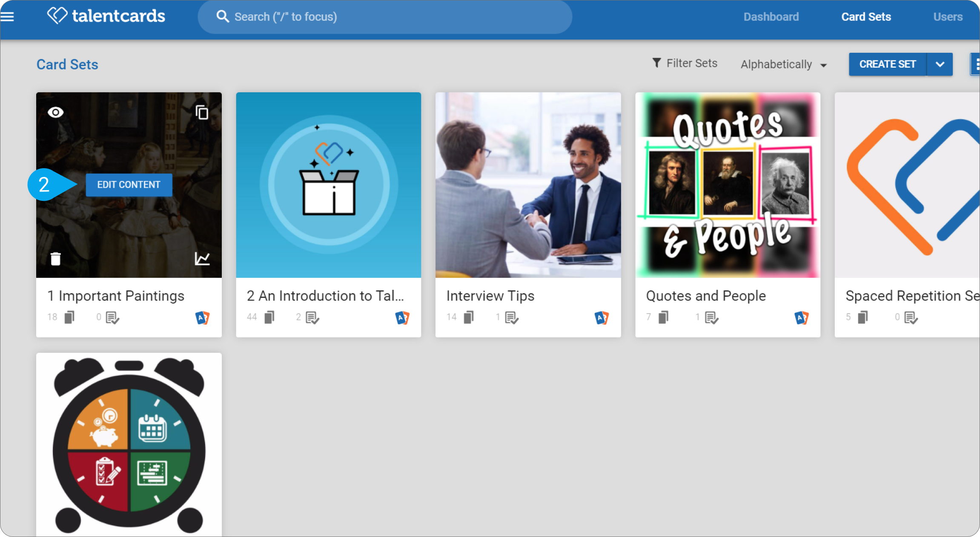This screenshot has height=537, width=980.
Task: Click the cards count icon under Interview Tips
Action: [x=469, y=317]
